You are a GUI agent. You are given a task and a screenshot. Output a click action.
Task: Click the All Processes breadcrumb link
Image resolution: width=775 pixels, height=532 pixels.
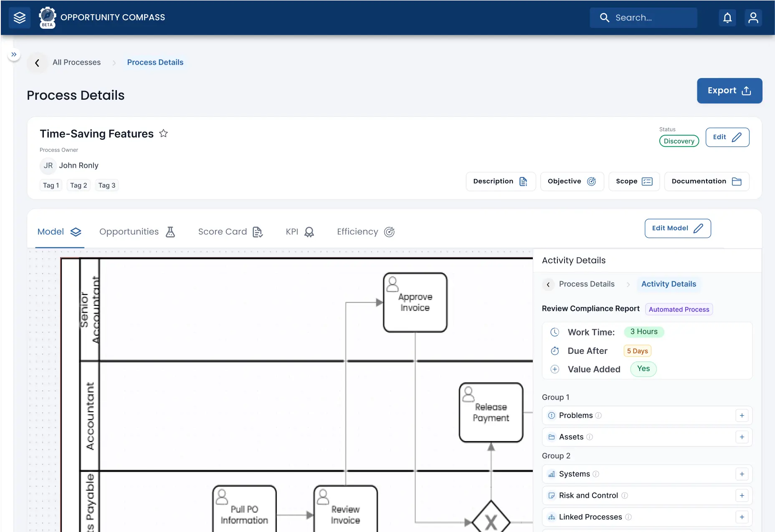point(76,63)
